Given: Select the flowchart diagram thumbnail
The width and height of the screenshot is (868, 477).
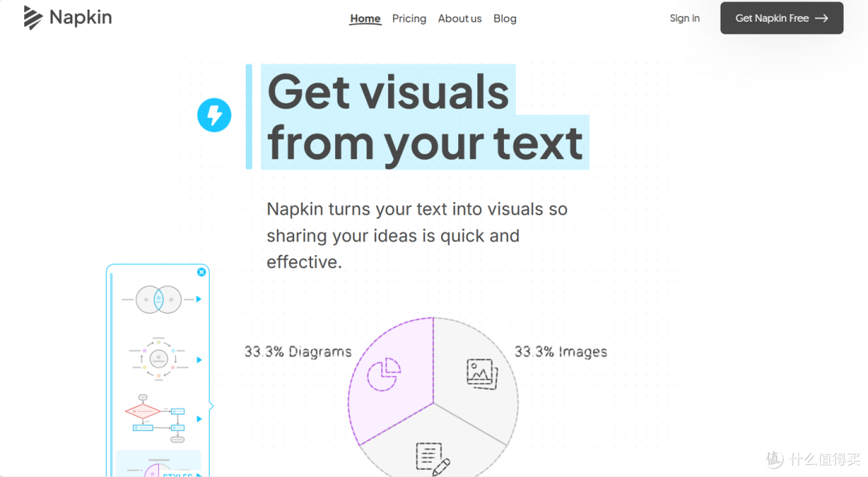Looking at the screenshot, I should pyautogui.click(x=156, y=418).
